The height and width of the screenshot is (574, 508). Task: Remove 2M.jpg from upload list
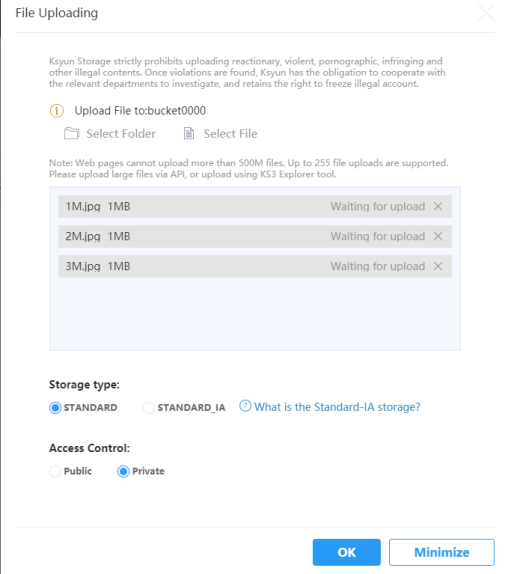point(438,236)
